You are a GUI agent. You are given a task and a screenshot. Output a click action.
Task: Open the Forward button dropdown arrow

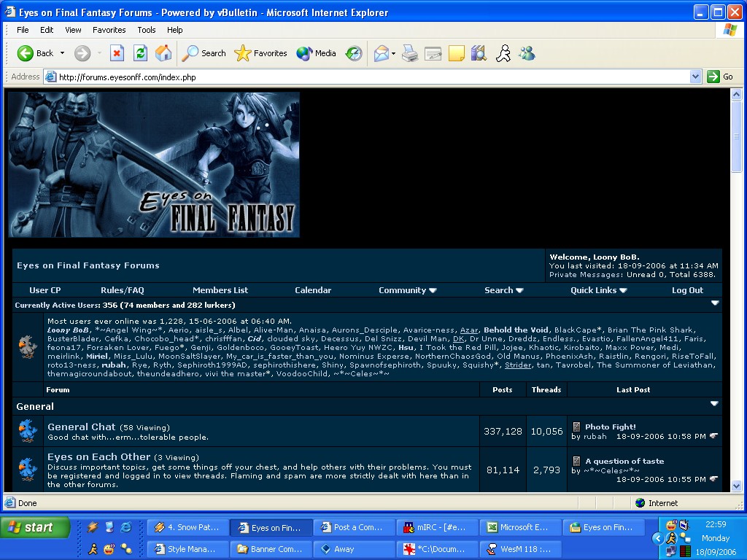(x=99, y=53)
